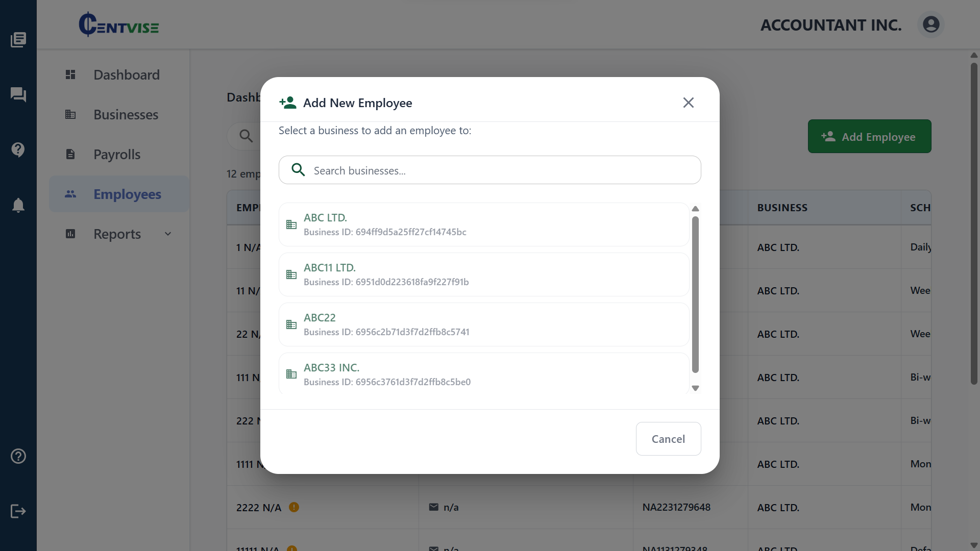The width and height of the screenshot is (980, 551).
Task: Click the magnifier icon in the business search bar
Action: [x=298, y=170]
